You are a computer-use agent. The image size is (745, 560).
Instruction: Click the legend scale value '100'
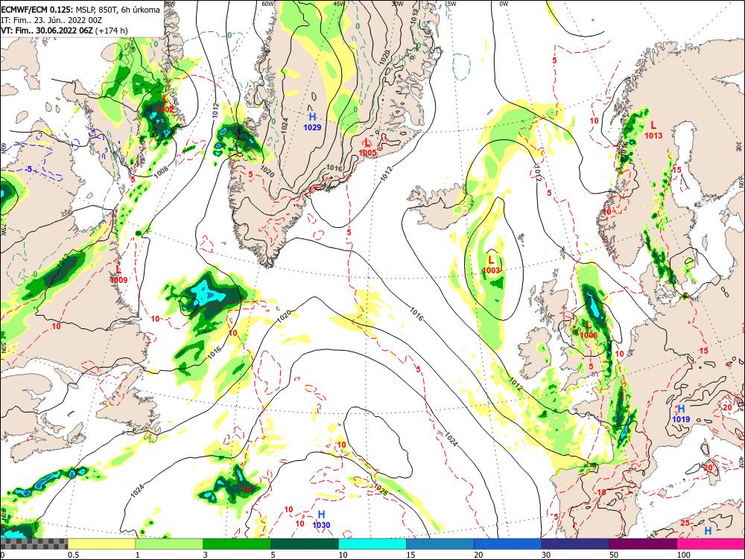684,555
